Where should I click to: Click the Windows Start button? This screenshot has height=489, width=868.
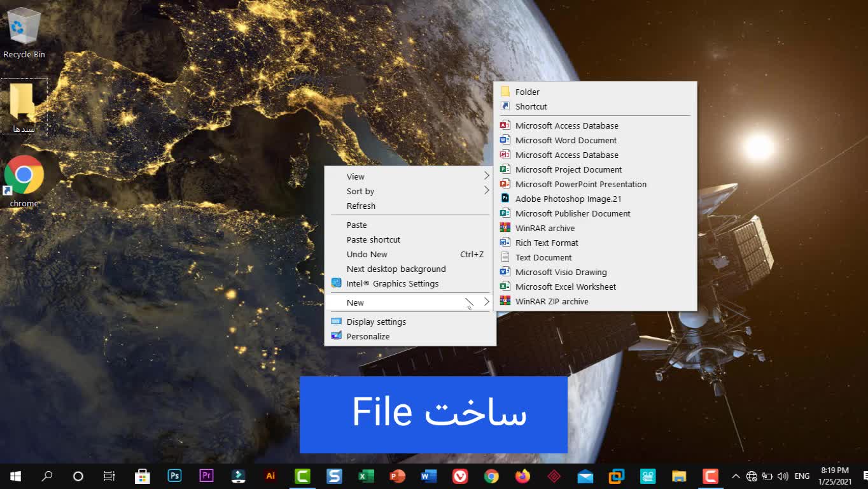(x=15, y=476)
